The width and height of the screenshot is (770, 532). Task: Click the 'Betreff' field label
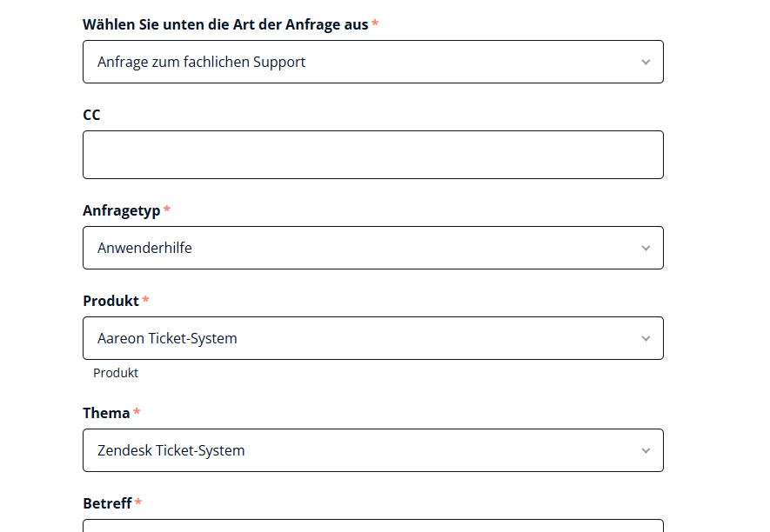click(x=107, y=503)
